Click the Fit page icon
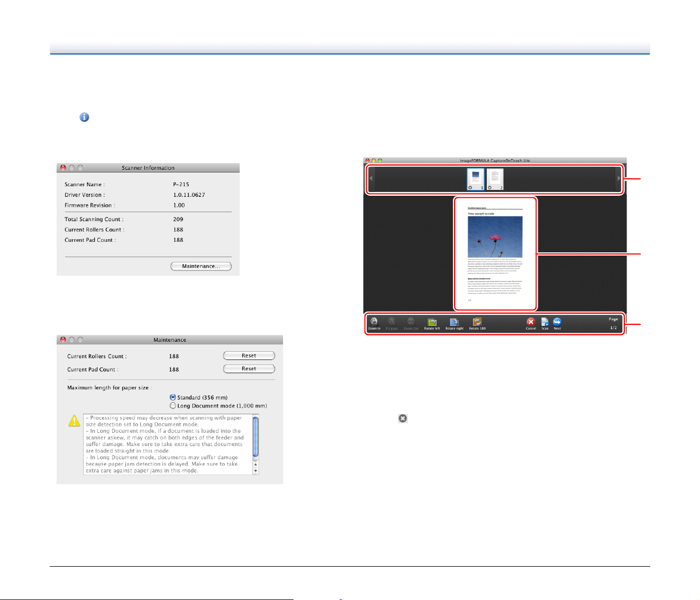This screenshot has width=700, height=600. (392, 321)
